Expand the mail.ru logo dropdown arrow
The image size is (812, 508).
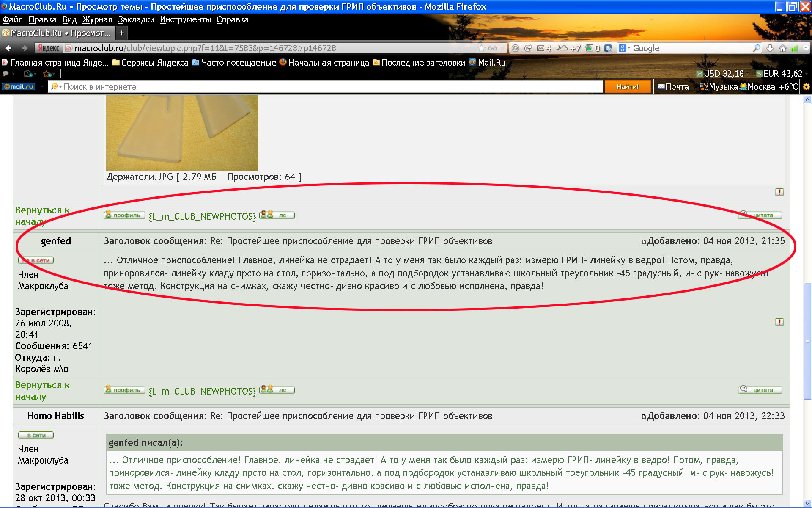click(41, 87)
